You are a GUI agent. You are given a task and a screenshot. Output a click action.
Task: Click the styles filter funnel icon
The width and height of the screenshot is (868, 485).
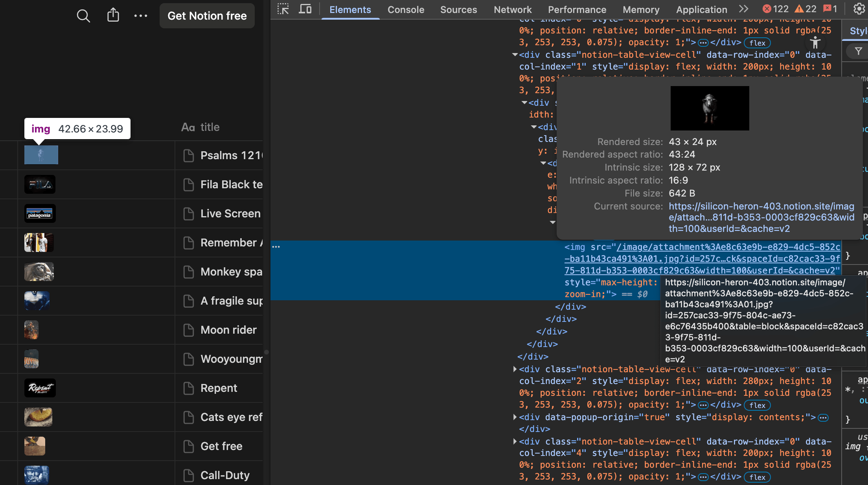coord(859,51)
